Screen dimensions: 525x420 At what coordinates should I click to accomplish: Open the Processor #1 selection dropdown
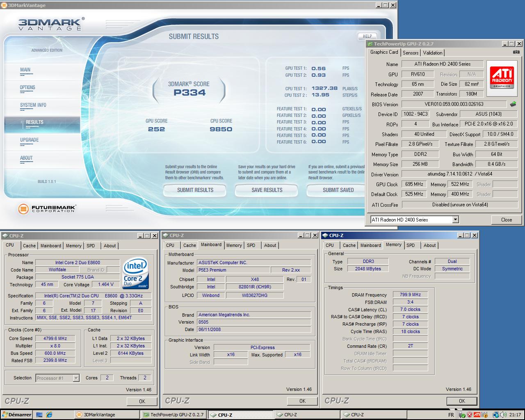(76, 378)
